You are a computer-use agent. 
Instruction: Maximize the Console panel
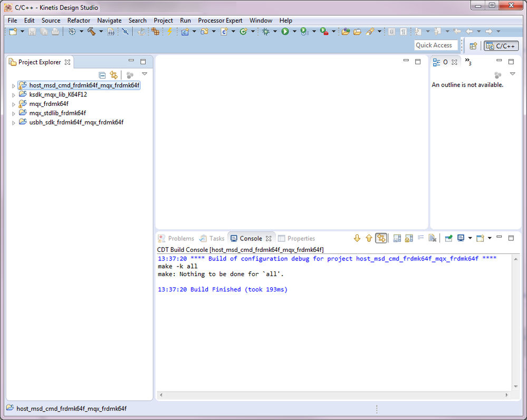[x=511, y=238]
